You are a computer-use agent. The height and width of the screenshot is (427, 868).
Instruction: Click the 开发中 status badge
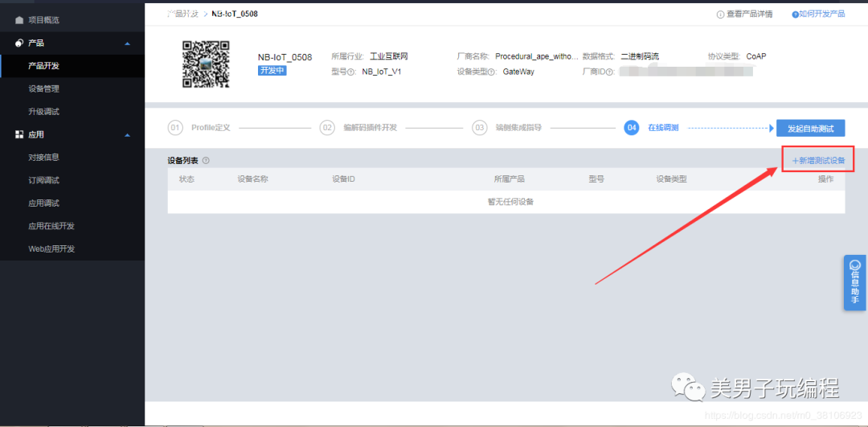pyautogui.click(x=272, y=70)
